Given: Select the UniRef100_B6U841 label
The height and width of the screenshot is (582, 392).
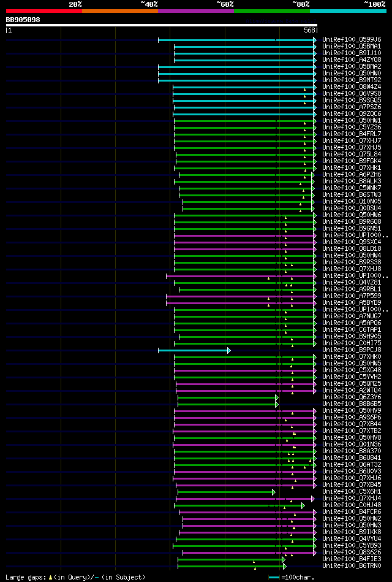Looking at the screenshot, I should (352, 458).
